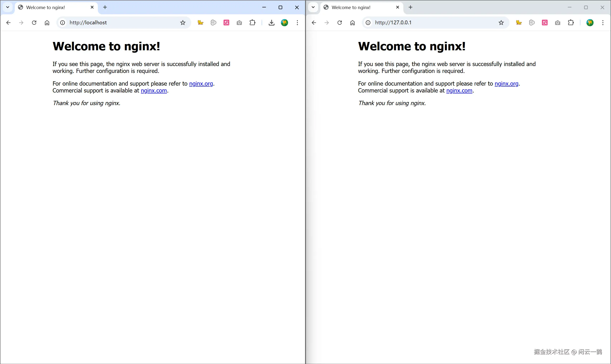The height and width of the screenshot is (364, 611).
Task: Bookmark the localhost page with star
Action: (x=183, y=23)
